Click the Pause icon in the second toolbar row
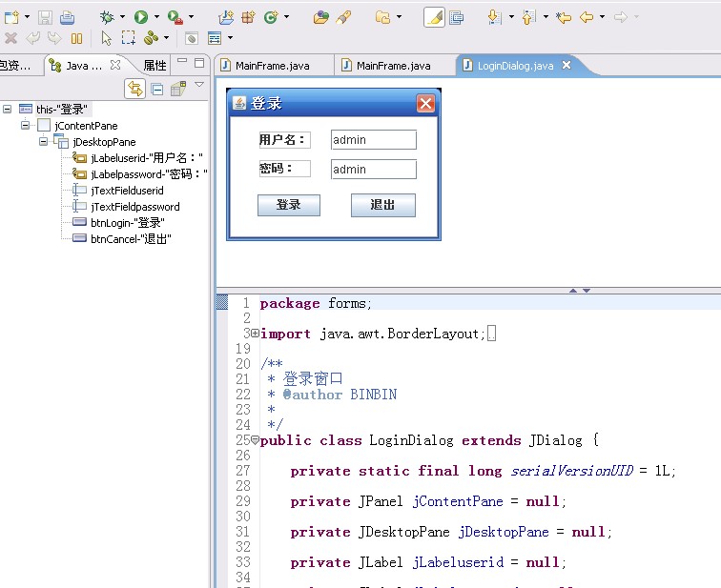 pyautogui.click(x=77, y=38)
